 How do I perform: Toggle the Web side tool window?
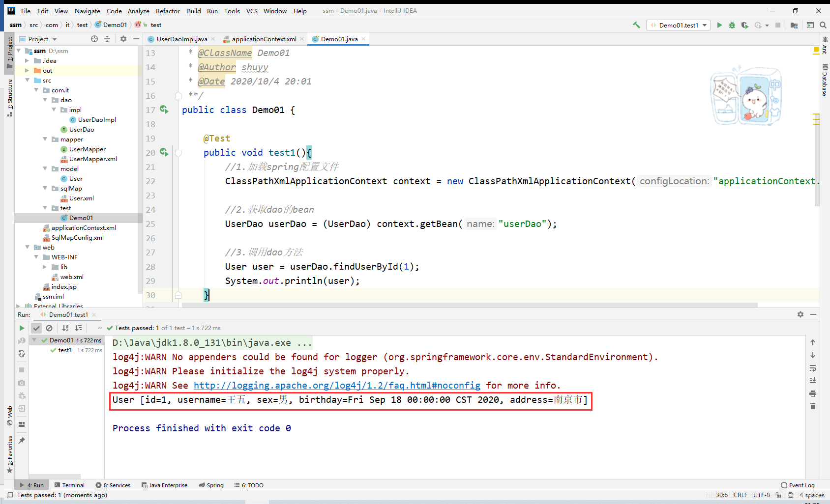point(10,416)
